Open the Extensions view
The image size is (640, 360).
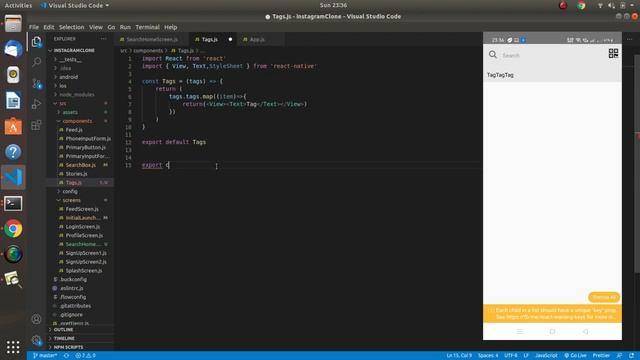[36, 124]
